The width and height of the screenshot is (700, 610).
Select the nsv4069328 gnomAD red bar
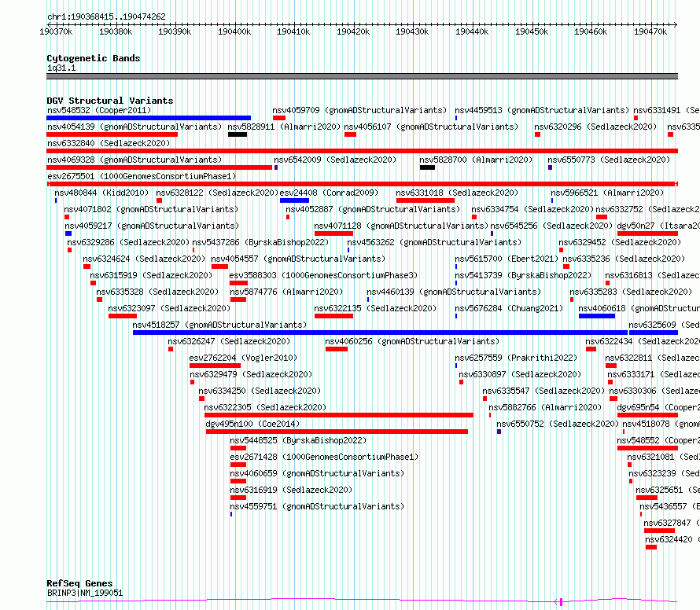160,167
